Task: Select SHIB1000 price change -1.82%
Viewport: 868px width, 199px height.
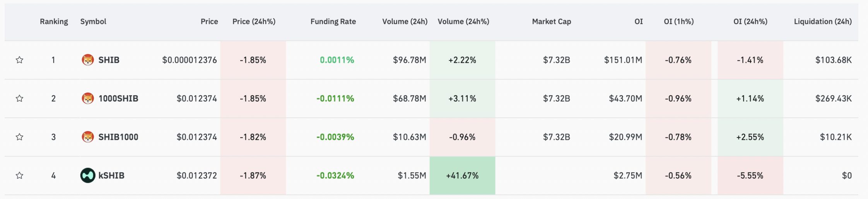Action: coord(253,137)
